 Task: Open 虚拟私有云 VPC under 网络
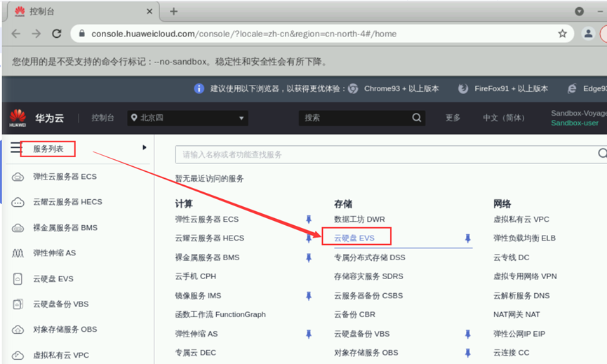point(521,220)
